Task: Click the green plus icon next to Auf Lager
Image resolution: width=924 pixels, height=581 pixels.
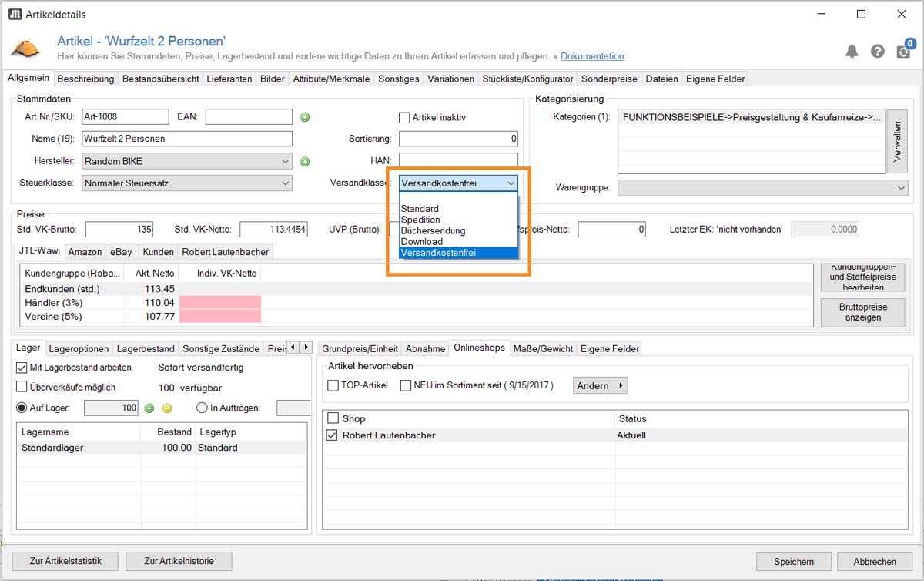Action: [149, 408]
